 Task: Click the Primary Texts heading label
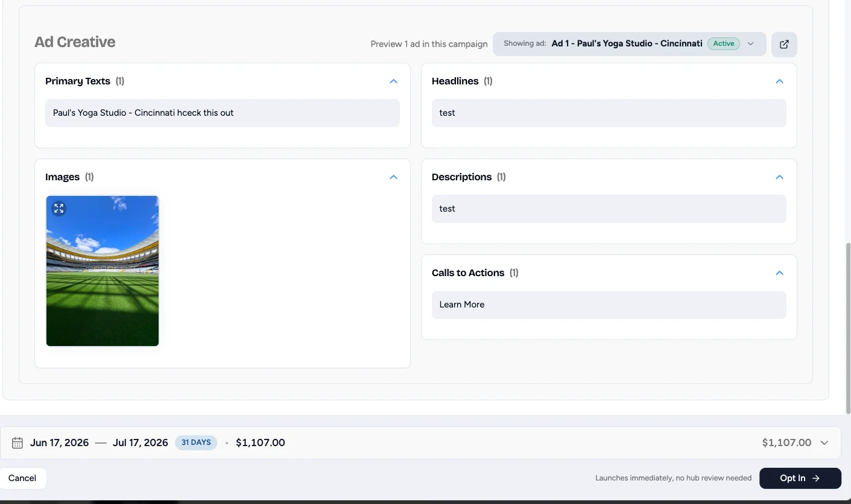click(78, 81)
